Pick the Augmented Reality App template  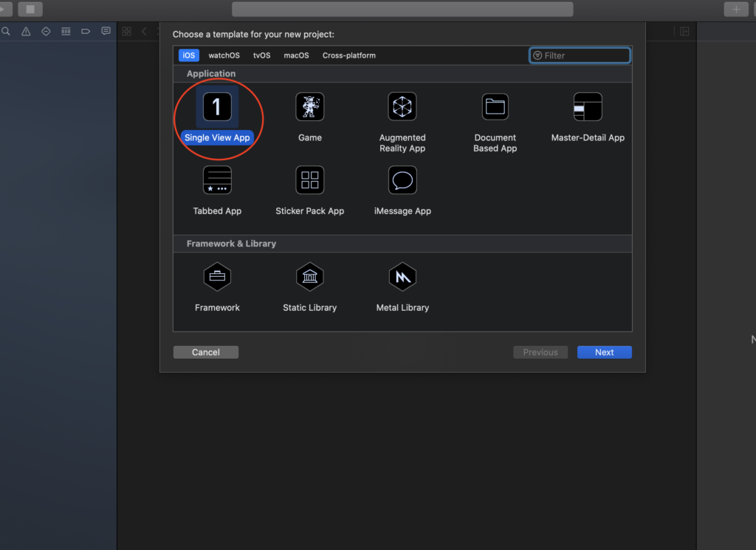coord(402,107)
